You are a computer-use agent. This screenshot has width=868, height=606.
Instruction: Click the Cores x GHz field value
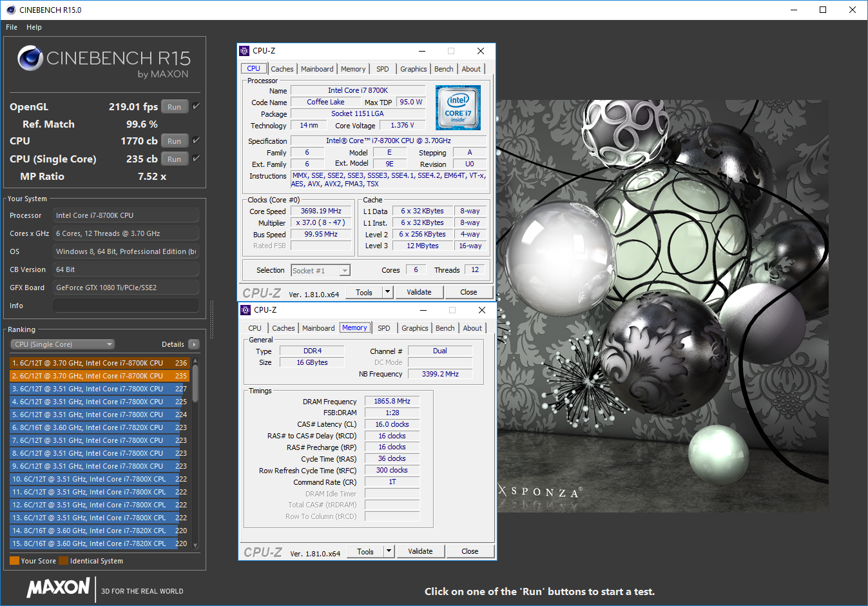pos(126,233)
